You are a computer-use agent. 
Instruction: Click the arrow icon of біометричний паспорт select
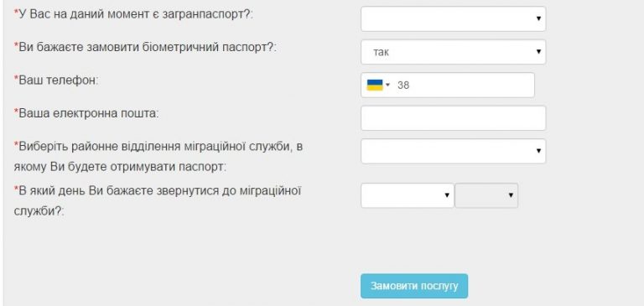[x=538, y=52]
